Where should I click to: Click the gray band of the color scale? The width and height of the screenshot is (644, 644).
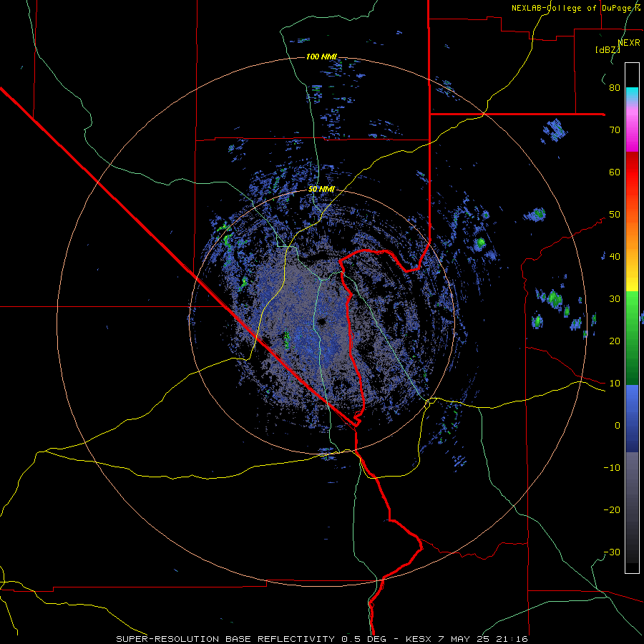coord(632,507)
